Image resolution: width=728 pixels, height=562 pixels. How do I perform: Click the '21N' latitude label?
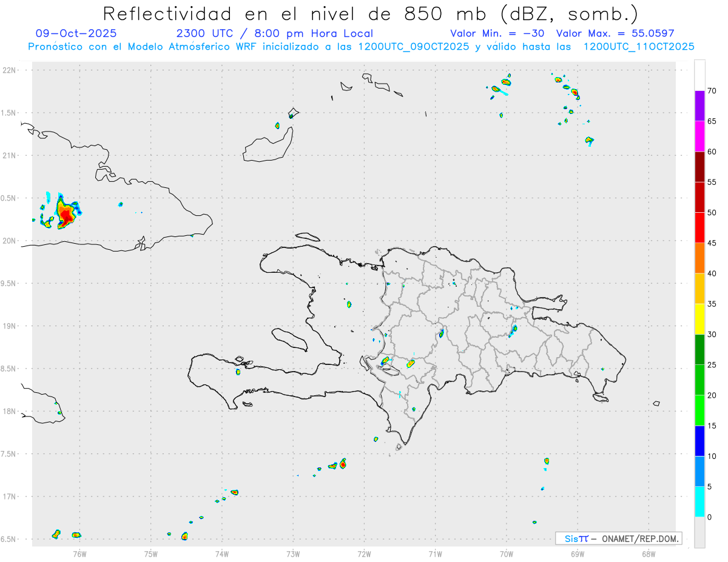coord(9,156)
